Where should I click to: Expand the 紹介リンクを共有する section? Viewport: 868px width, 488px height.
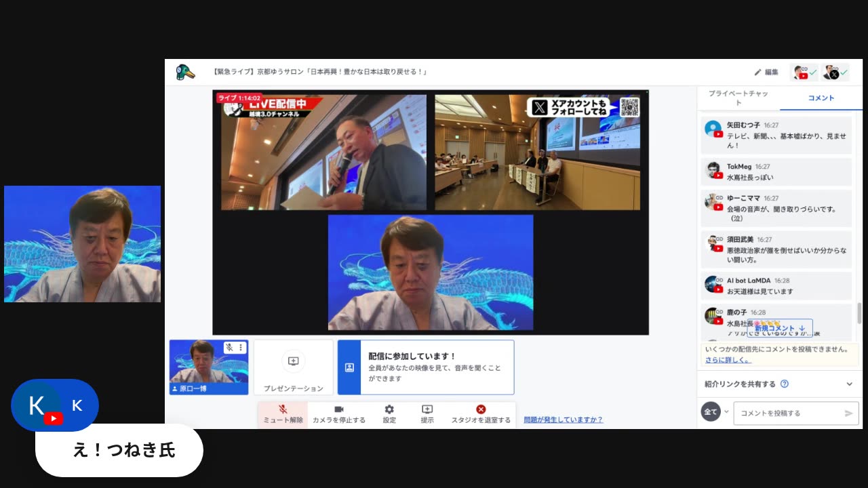[x=780, y=384]
